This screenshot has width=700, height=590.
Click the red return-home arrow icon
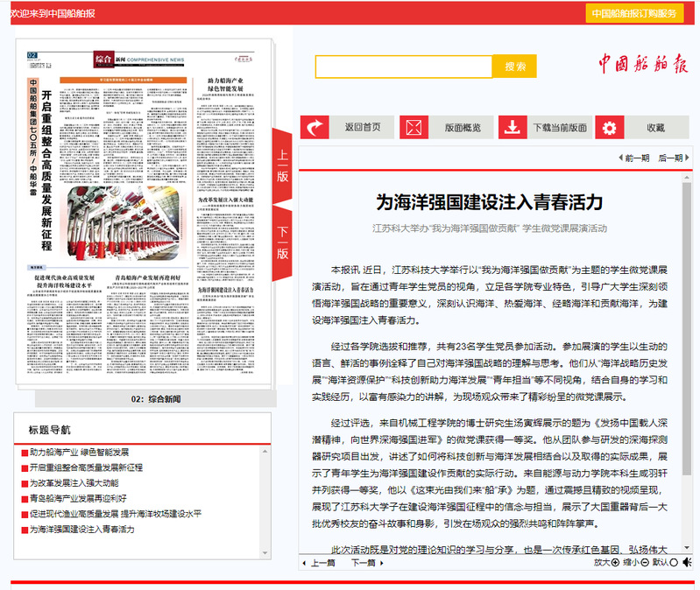[x=315, y=127]
